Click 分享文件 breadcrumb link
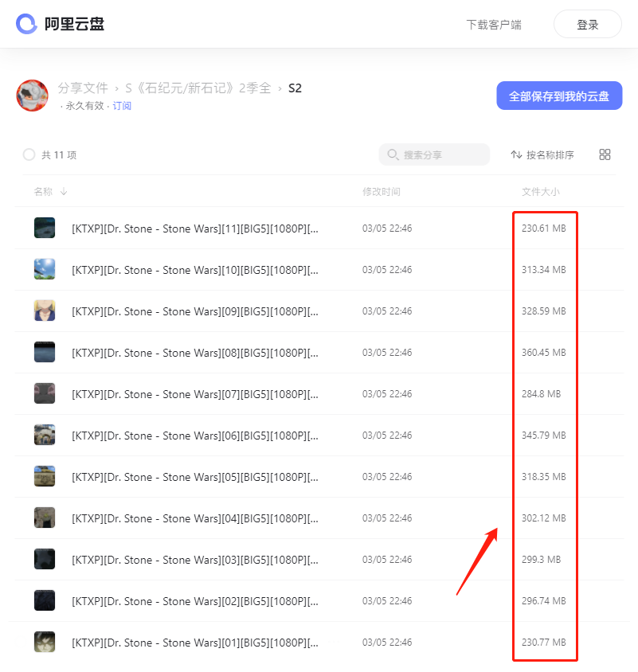Image resolution: width=638 pixels, height=672 pixels. 83,88
